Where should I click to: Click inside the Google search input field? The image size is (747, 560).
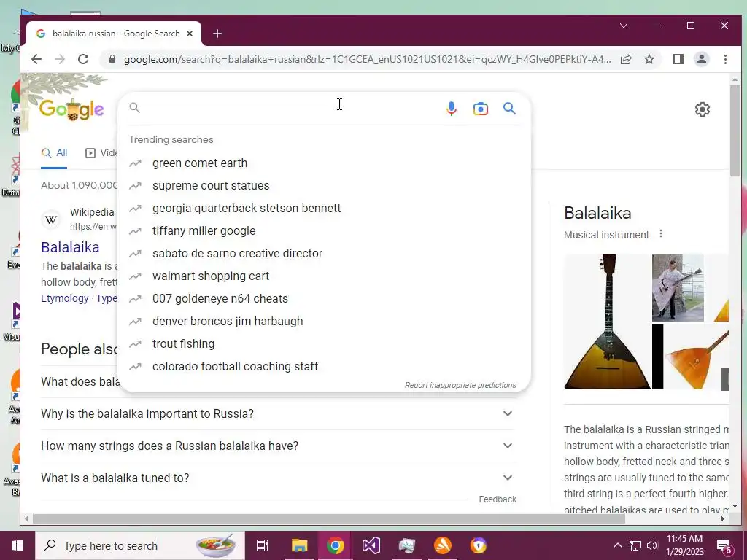[290, 108]
